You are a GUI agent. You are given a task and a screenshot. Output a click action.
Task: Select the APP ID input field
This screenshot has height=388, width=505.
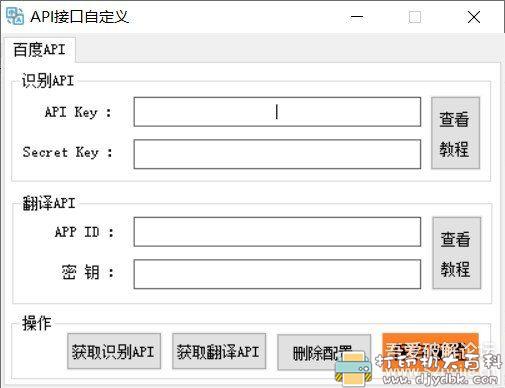click(277, 232)
